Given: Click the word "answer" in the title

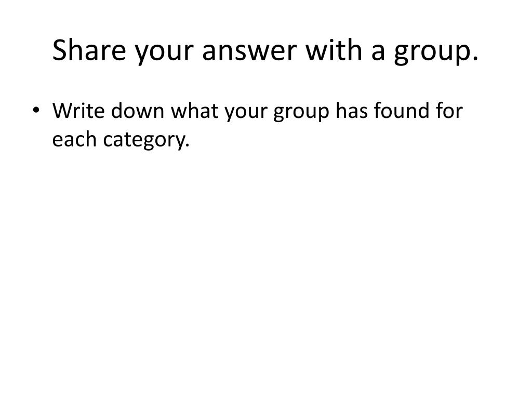Looking at the screenshot, I should click(249, 51).
